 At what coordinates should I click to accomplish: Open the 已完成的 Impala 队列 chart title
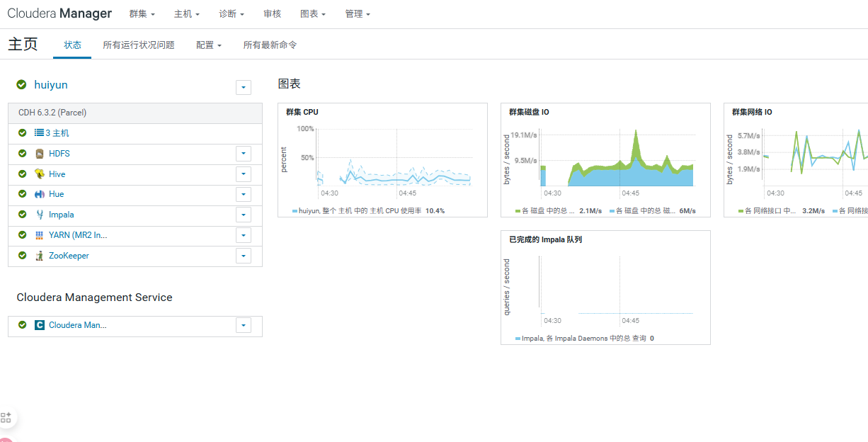click(x=546, y=239)
